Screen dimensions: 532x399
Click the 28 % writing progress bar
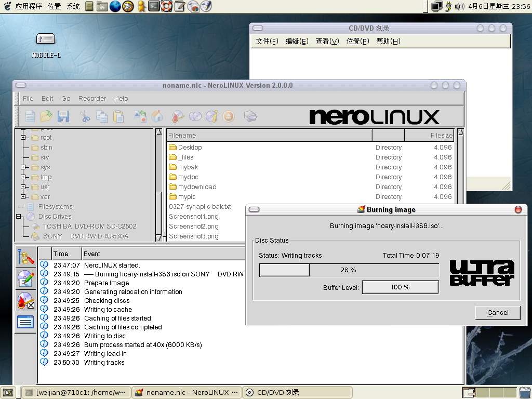pyautogui.click(x=349, y=270)
